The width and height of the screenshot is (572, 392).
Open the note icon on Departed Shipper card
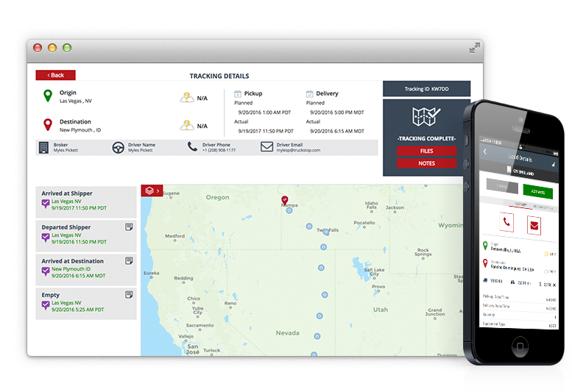[x=129, y=227]
